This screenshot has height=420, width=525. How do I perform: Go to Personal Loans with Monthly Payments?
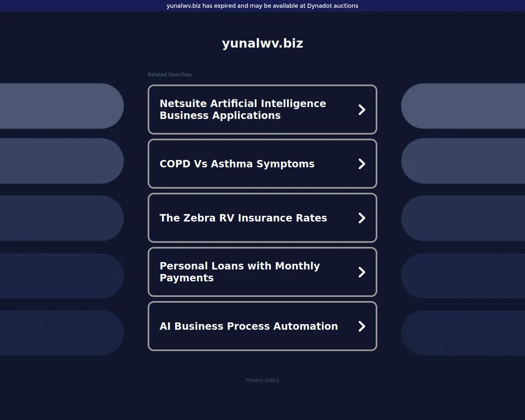click(240, 272)
